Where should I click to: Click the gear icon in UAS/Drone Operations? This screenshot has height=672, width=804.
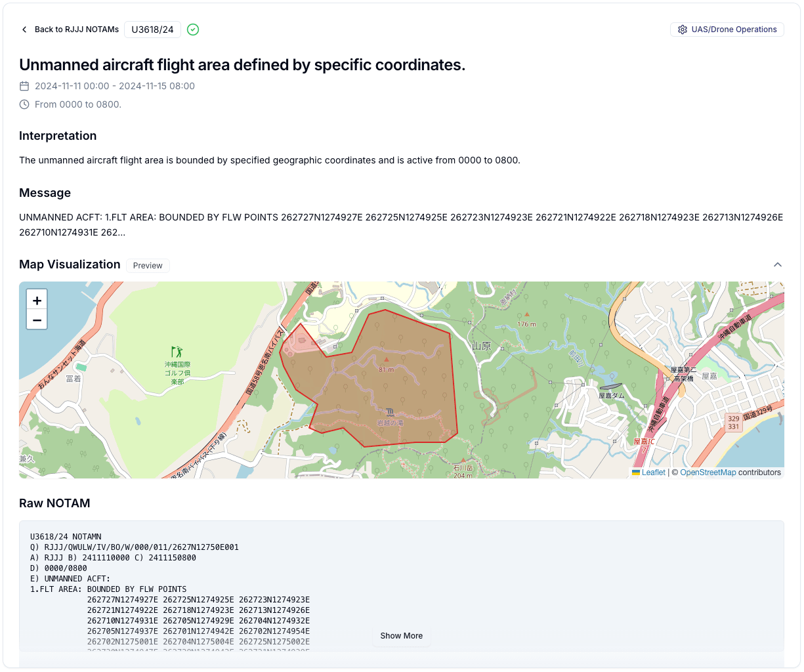(x=683, y=30)
